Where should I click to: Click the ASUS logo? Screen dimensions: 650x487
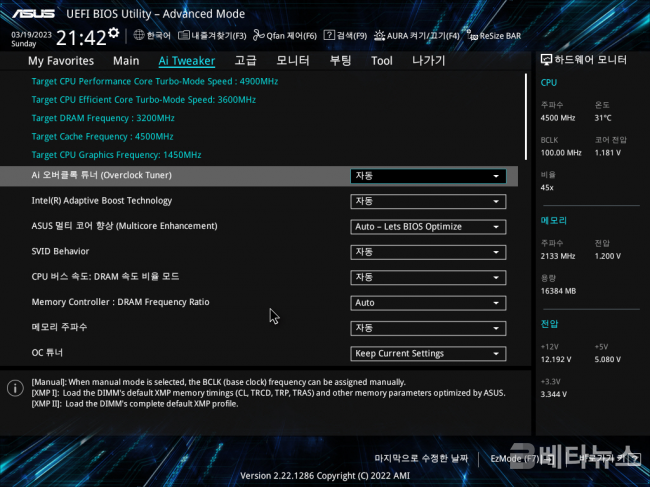click(x=34, y=14)
